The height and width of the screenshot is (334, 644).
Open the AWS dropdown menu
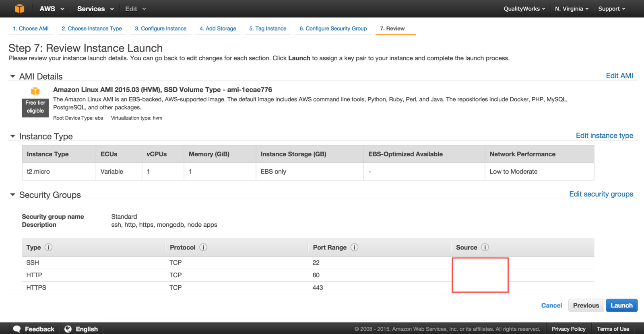(x=52, y=8)
